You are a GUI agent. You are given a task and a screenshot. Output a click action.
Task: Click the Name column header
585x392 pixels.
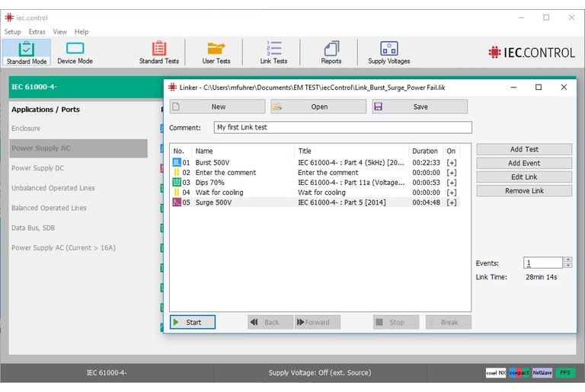243,151
